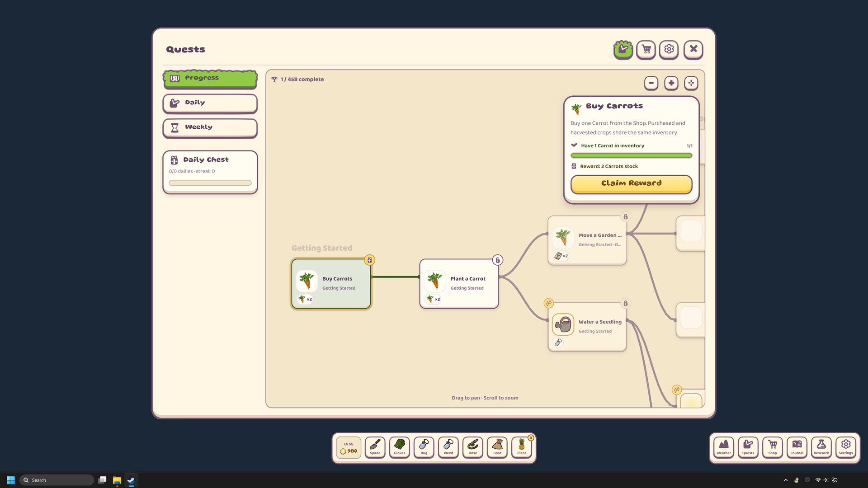This screenshot has height=488, width=868.
Task: Zoom in the quest map
Action: pos(671,83)
